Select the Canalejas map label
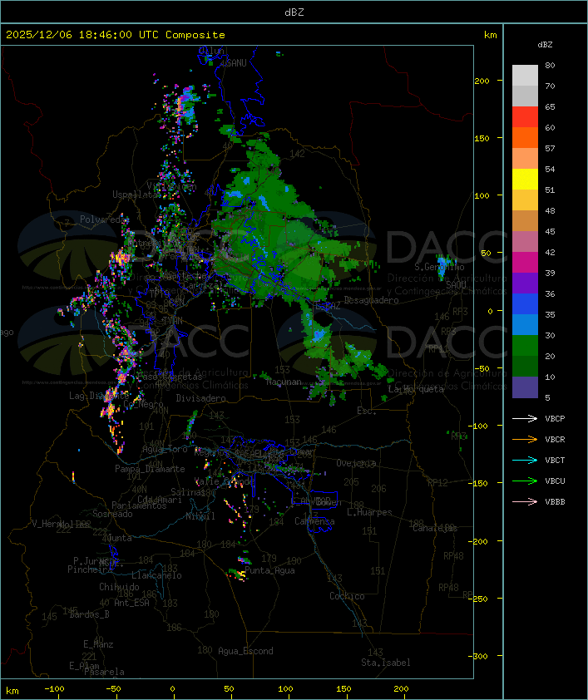This screenshot has width=588, height=700. coord(435,529)
